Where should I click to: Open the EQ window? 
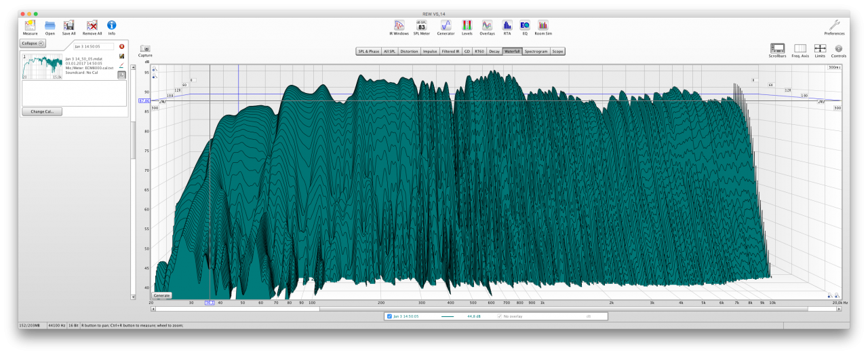tap(524, 26)
